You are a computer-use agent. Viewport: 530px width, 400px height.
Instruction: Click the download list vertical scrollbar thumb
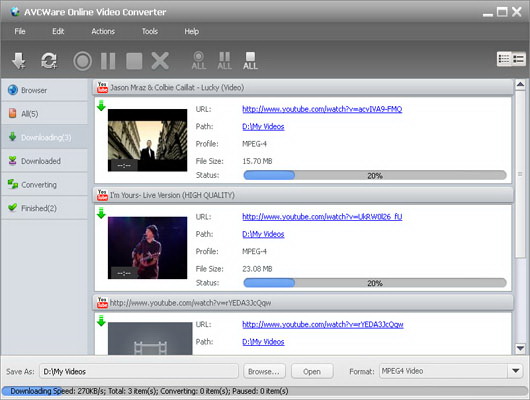tap(520, 174)
